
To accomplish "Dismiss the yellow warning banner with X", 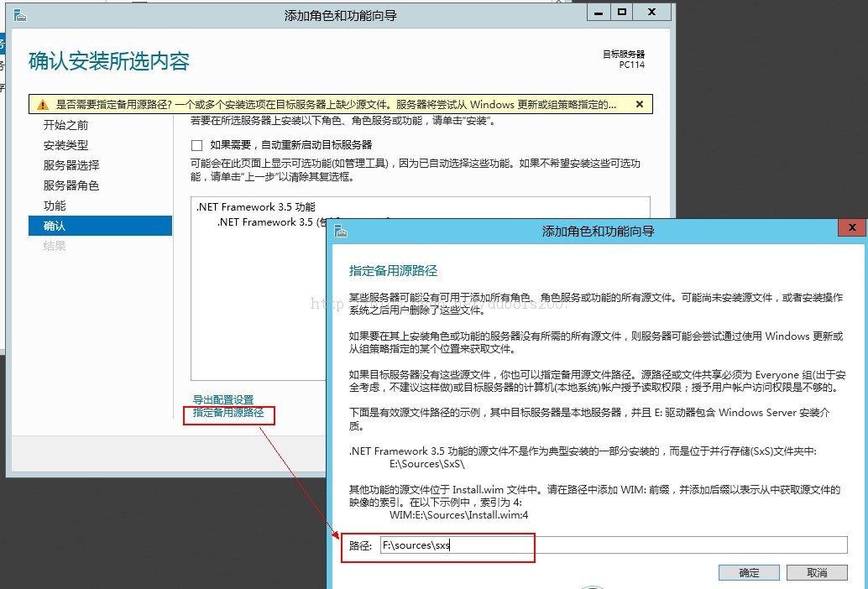I will pos(640,105).
